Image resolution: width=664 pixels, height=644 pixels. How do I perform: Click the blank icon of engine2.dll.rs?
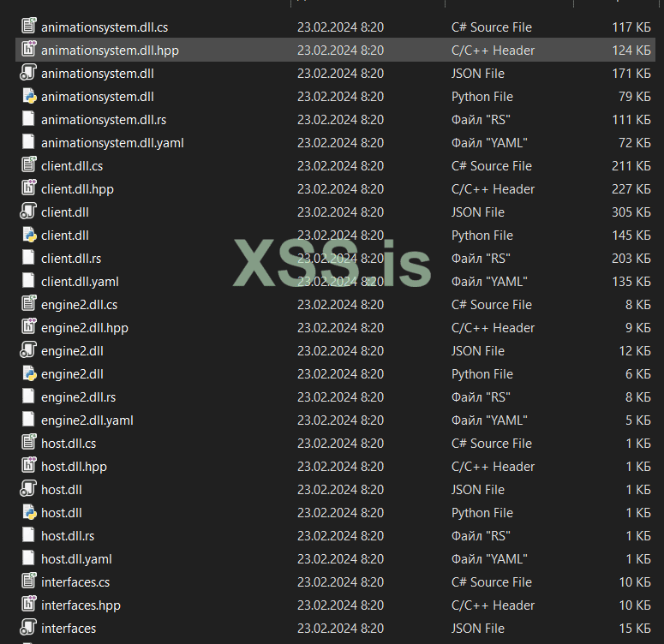pos(28,397)
